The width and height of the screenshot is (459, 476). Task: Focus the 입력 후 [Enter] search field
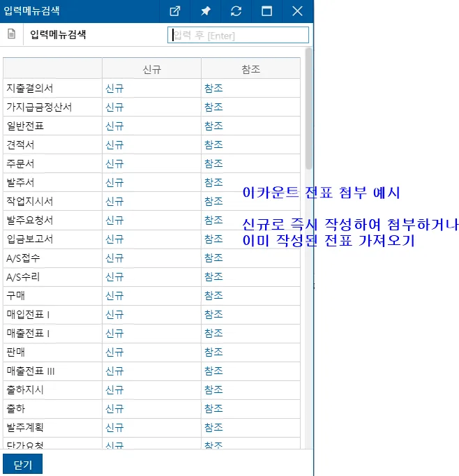(x=238, y=35)
